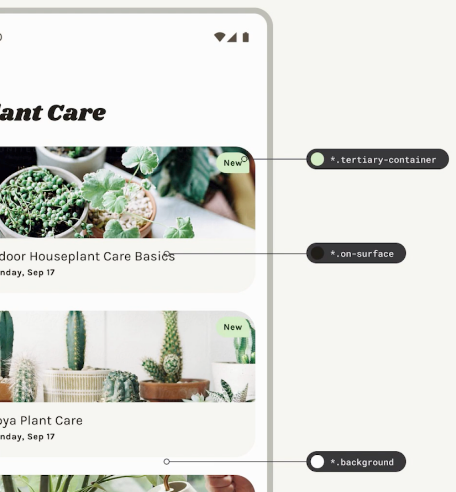Open the Hoya Plant Care article title
Viewport: 456px width, 492px height.
41,421
